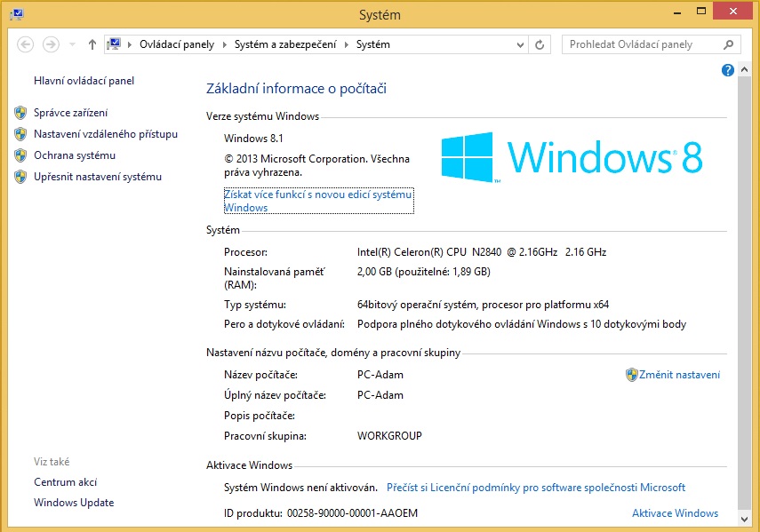Refresh the page with the refresh icon
Screen dimensions: 760x532
(540, 45)
